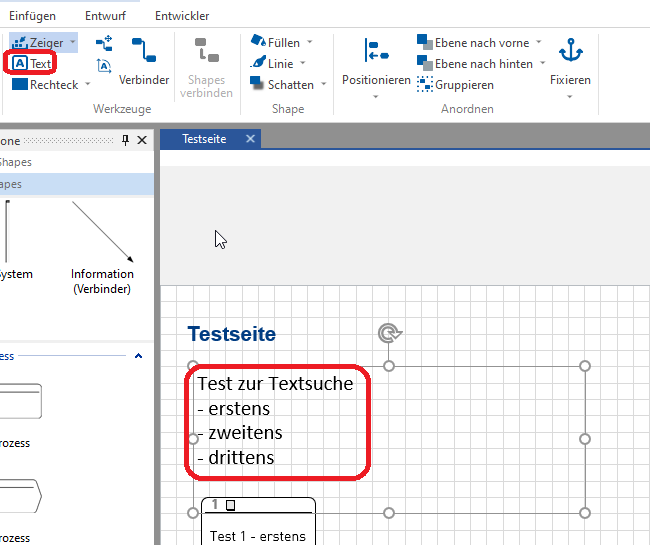The width and height of the screenshot is (650, 545).
Task: Expand the Schatten shadow dropdown
Action: pyautogui.click(x=323, y=85)
